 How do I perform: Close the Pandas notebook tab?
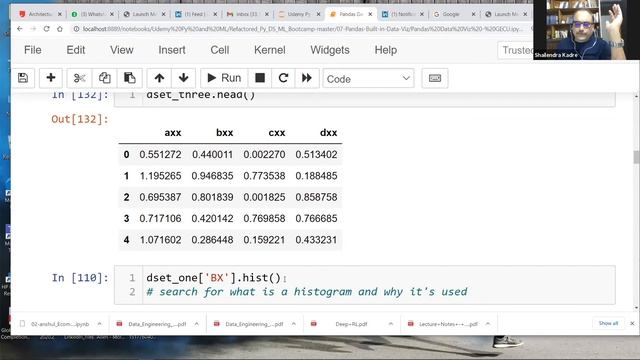pyautogui.click(x=370, y=14)
